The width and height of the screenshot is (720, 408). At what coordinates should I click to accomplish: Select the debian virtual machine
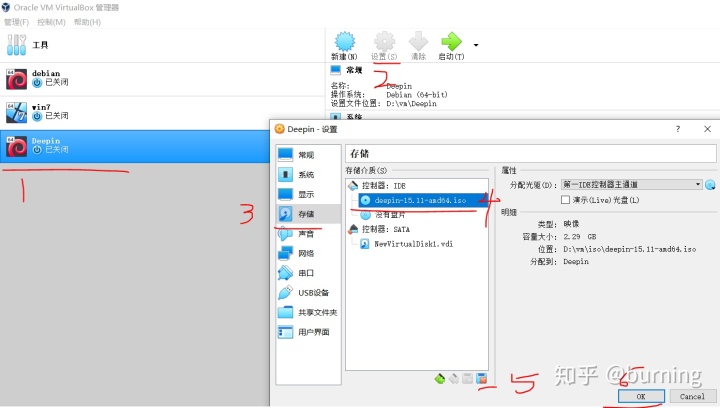[x=163, y=79]
